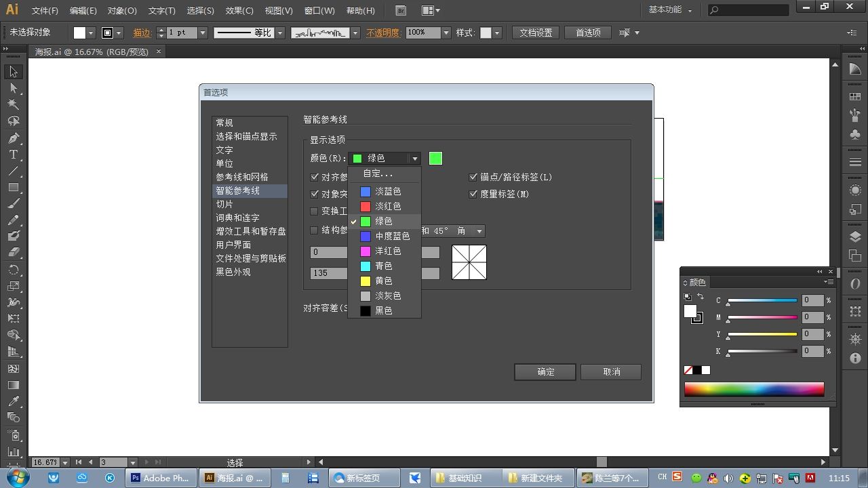Toggle 对象突出显示 checkbox

pyautogui.click(x=314, y=194)
